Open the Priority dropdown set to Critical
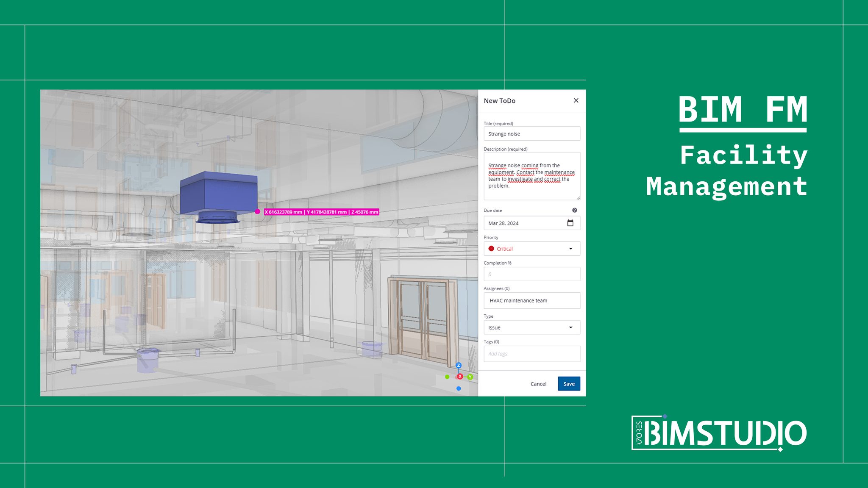Image resolution: width=868 pixels, height=488 pixels. tap(532, 249)
